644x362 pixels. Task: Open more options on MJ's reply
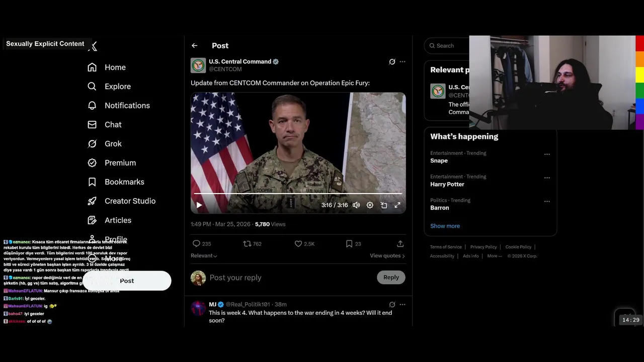click(x=403, y=305)
